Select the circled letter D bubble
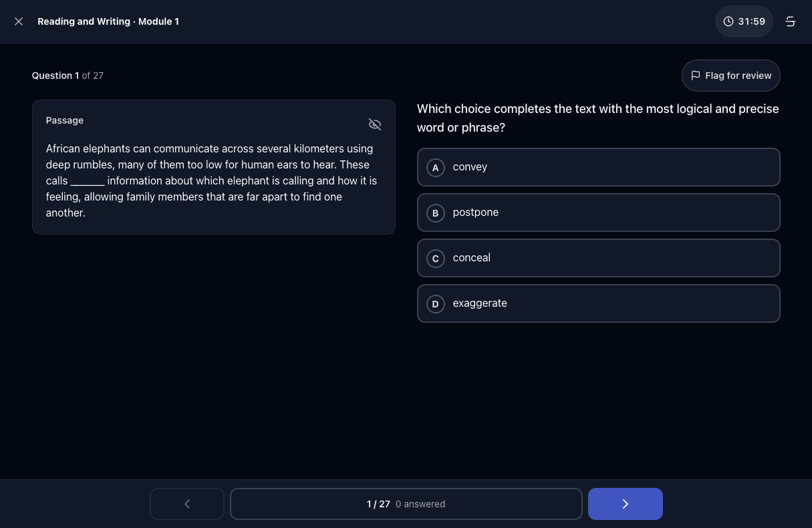 pos(436,304)
